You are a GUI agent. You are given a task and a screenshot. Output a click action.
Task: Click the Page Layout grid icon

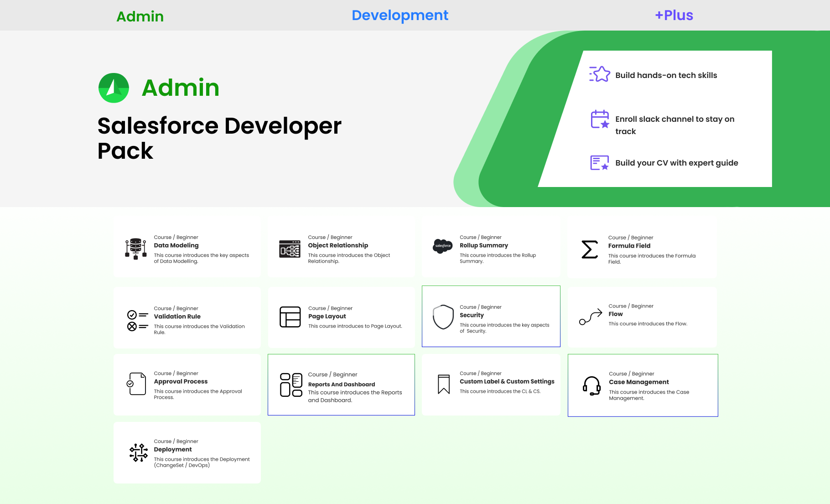tap(290, 317)
